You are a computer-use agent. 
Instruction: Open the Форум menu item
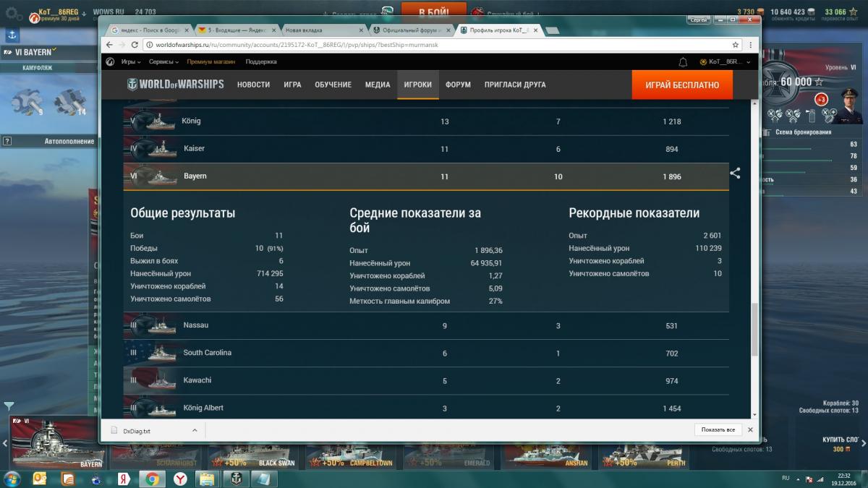(458, 85)
